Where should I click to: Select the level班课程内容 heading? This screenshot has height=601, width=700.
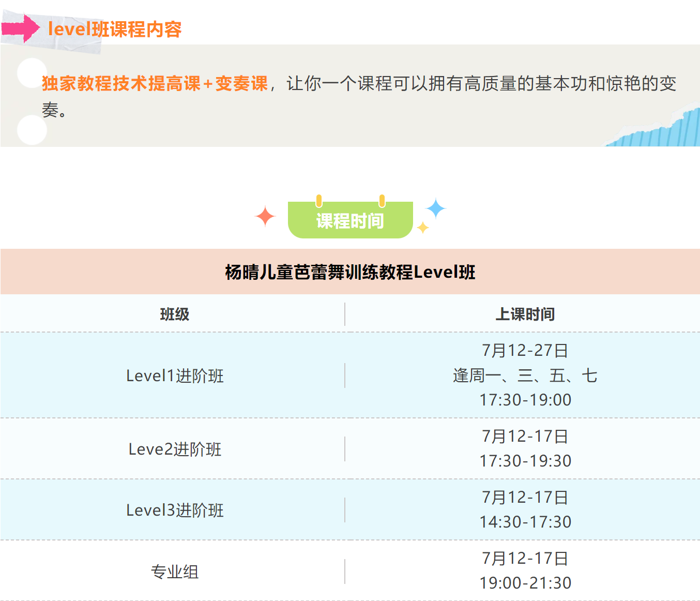click(x=115, y=29)
